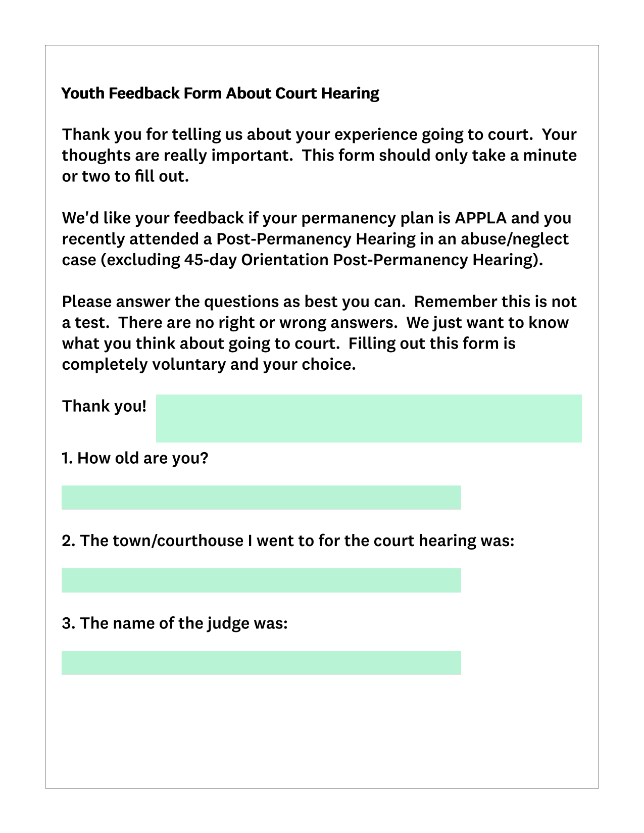The width and height of the screenshot is (644, 833).
Task: Click the 'Remember this is not' sentence
Action: click(x=496, y=302)
